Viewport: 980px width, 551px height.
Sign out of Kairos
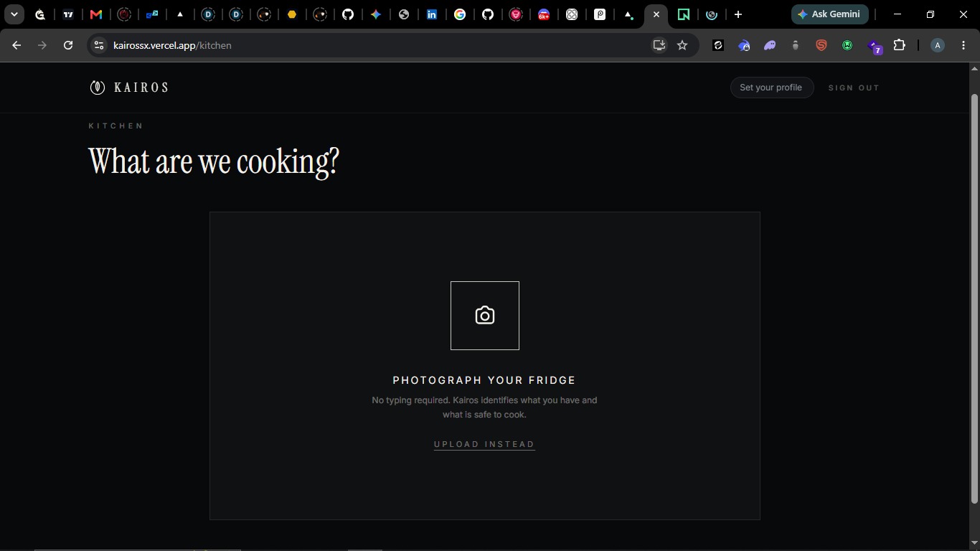click(x=854, y=88)
